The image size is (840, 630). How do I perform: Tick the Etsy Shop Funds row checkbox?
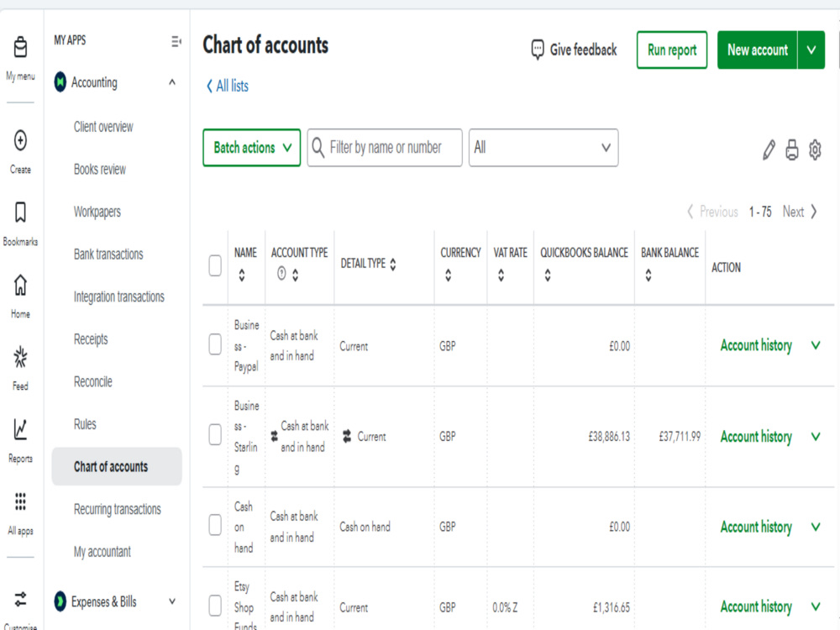[215, 606]
